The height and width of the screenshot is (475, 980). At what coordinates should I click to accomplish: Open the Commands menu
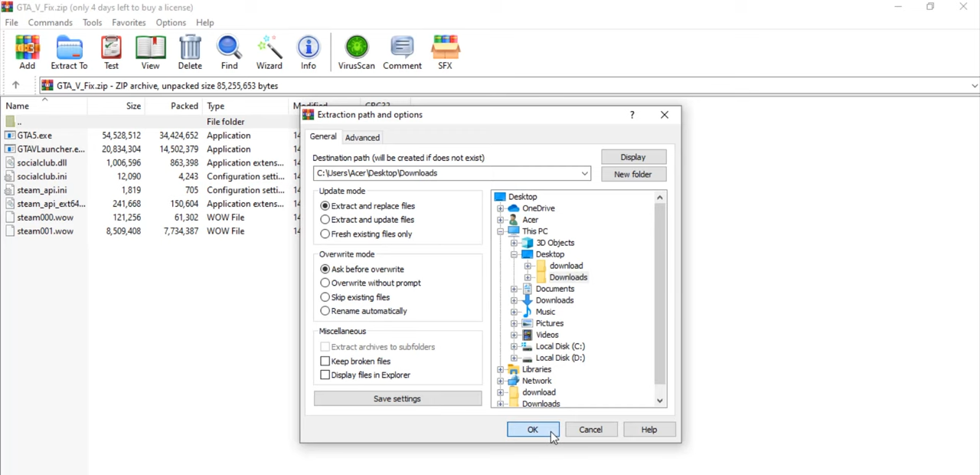51,23
